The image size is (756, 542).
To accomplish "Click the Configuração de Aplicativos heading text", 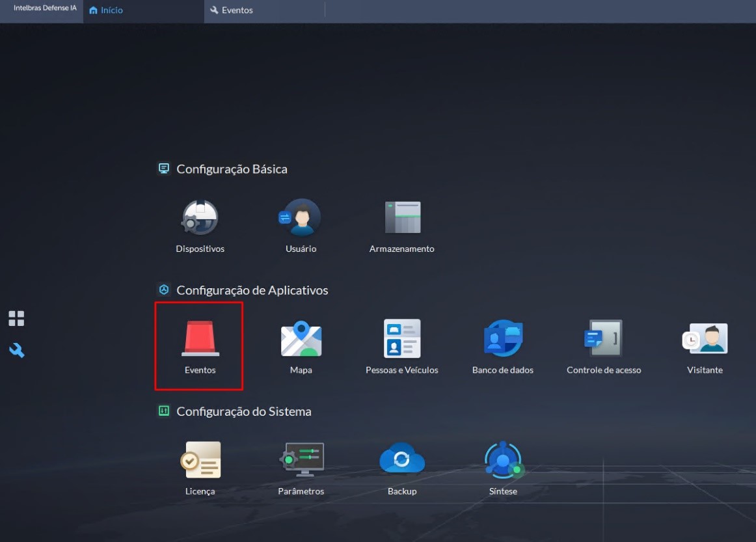I will [252, 290].
